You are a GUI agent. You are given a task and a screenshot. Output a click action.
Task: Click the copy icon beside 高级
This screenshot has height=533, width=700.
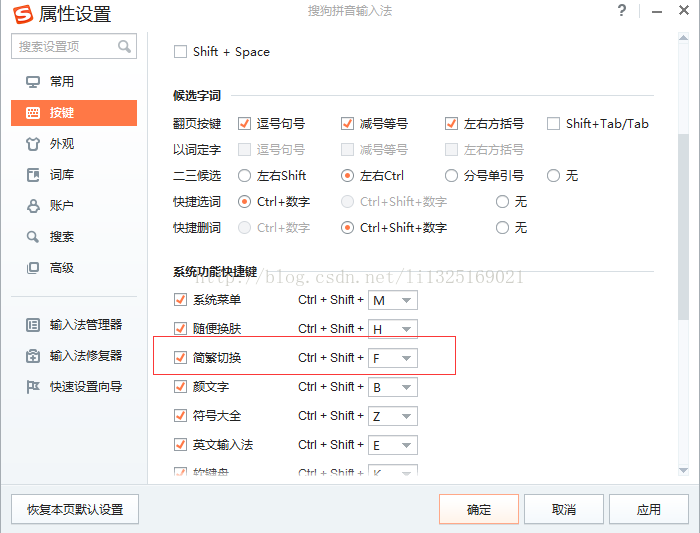pyautogui.click(x=33, y=268)
